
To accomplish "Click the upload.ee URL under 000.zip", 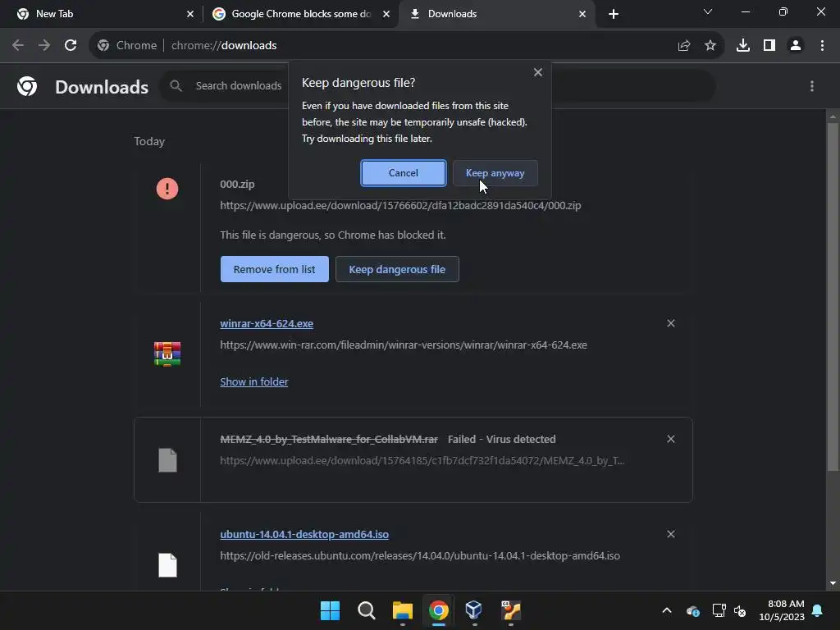I will [x=400, y=205].
